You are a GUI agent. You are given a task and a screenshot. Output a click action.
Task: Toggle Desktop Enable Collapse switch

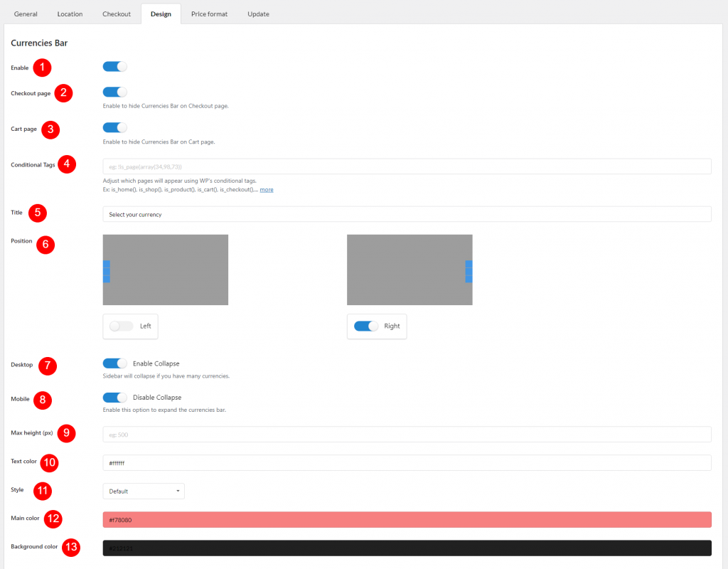click(114, 363)
